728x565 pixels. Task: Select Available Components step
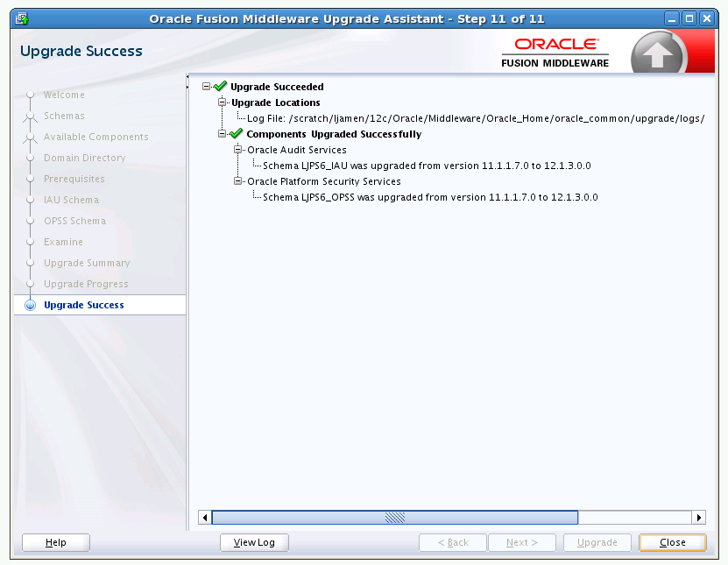point(96,137)
